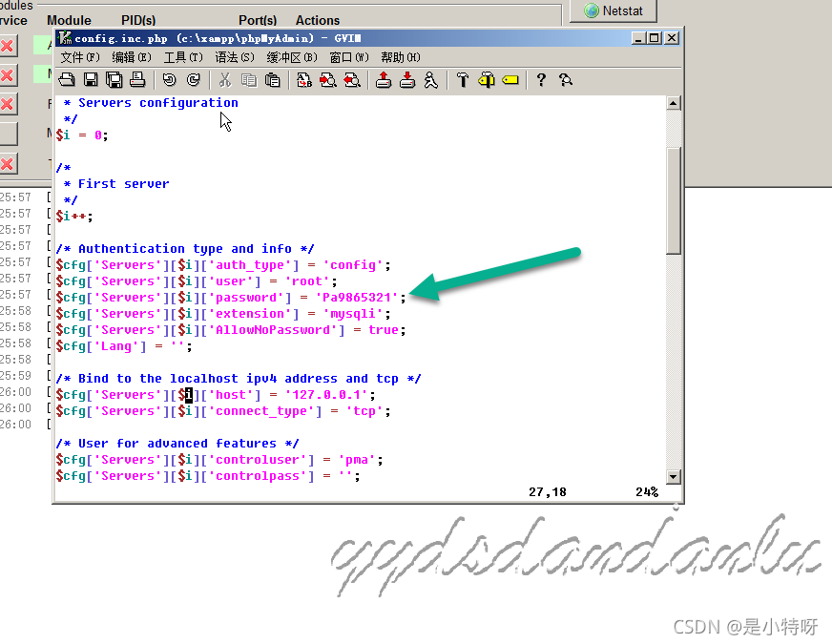832x644 pixels.
Task: Click the 'User for advanced features' comment
Action: pyautogui.click(x=177, y=444)
